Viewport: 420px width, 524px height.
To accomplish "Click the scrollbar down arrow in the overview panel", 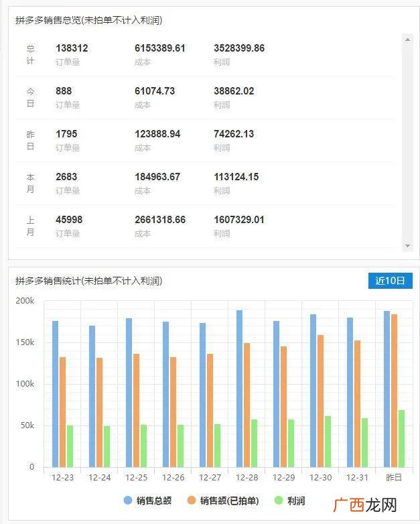I will coord(407,246).
